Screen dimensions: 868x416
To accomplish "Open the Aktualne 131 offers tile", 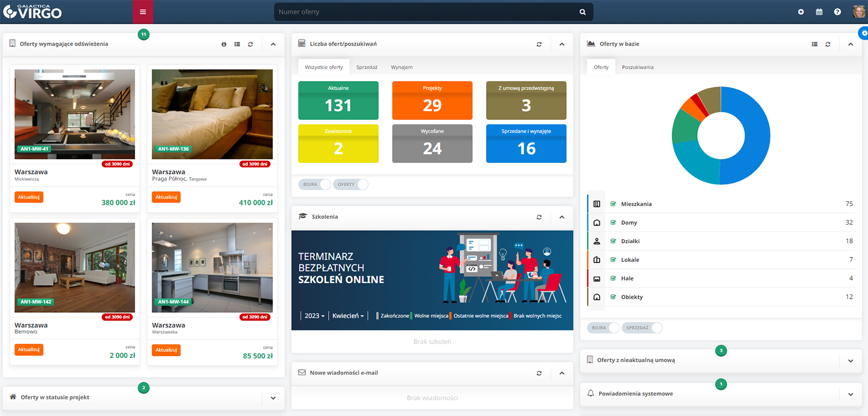I will (x=338, y=100).
